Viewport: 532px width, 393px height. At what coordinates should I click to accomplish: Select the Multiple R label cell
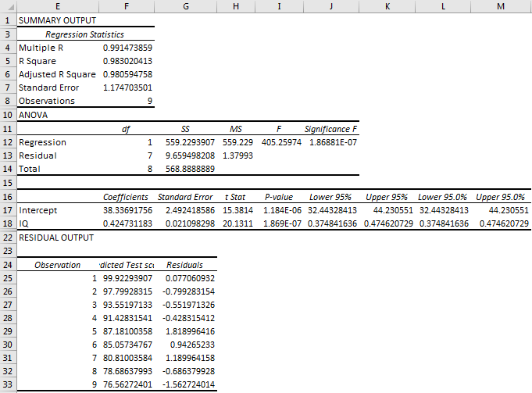point(41,48)
